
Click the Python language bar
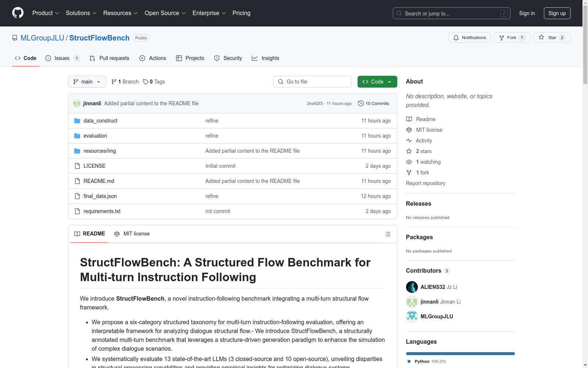460,354
